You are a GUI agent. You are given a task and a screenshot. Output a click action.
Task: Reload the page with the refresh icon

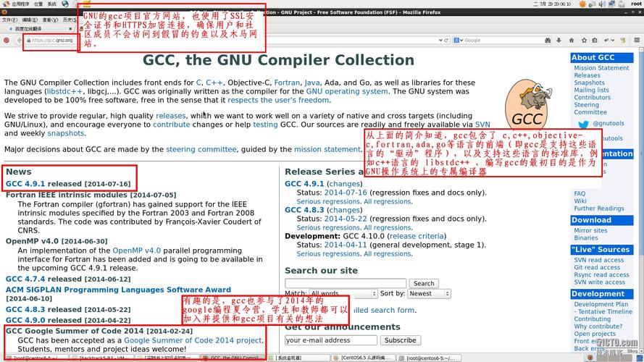pyautogui.click(x=446, y=41)
